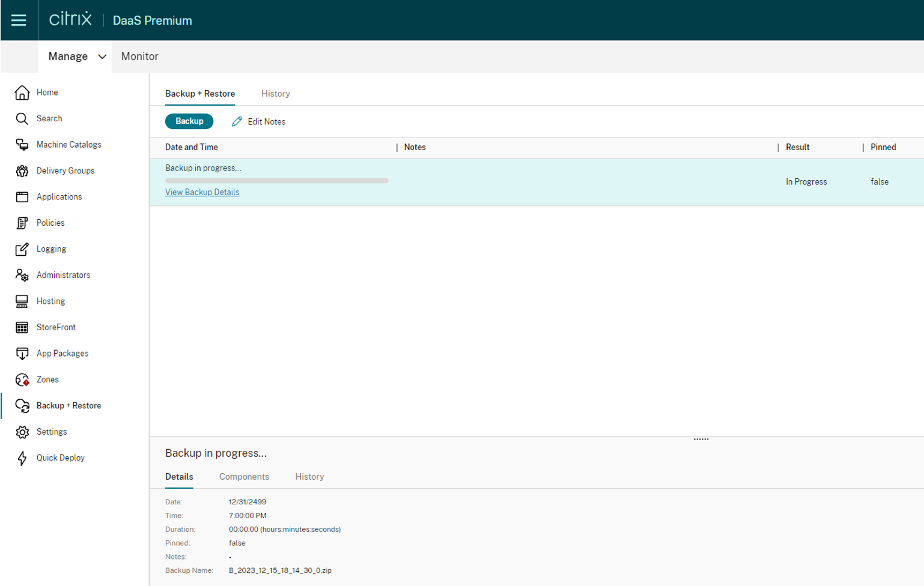Click the Backup button
Image resolution: width=924 pixels, height=586 pixels.
[189, 121]
